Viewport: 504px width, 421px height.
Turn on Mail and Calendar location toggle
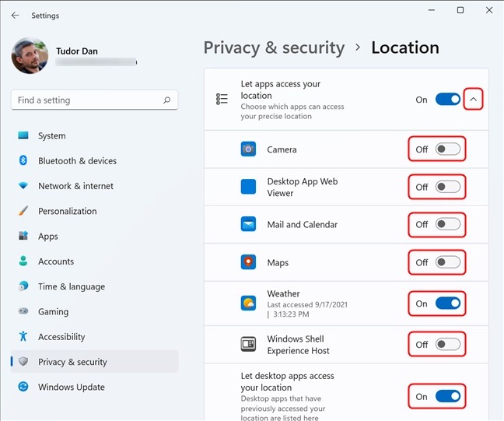point(448,224)
